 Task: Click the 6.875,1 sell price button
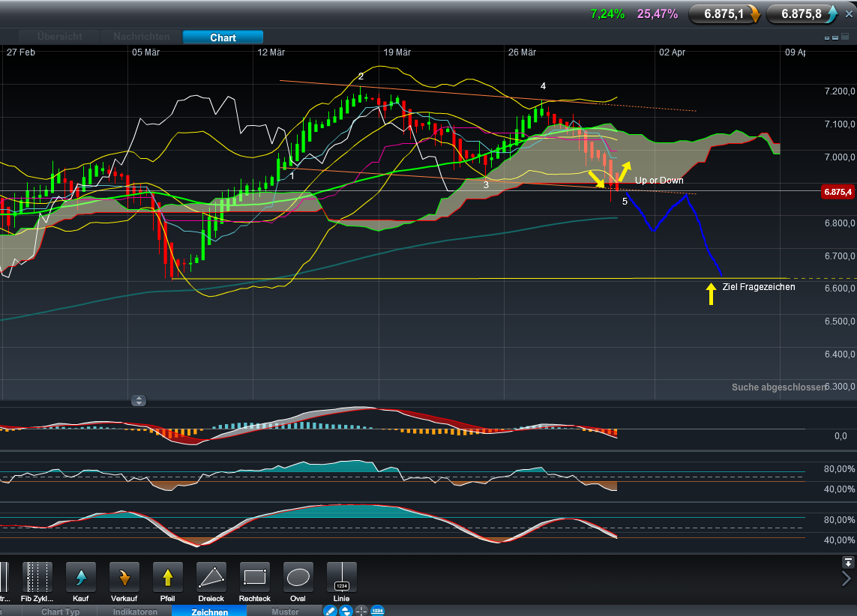[724, 13]
